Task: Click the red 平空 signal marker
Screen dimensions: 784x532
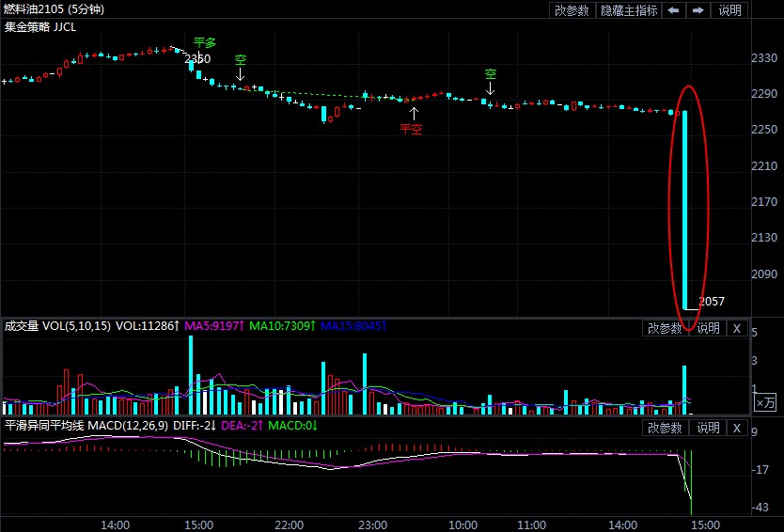Action: [x=412, y=129]
